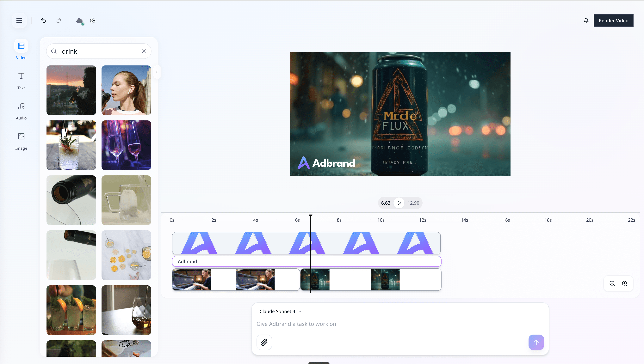Select the Adbrand logo in preview
This screenshot has height=364, width=644.
(x=326, y=163)
